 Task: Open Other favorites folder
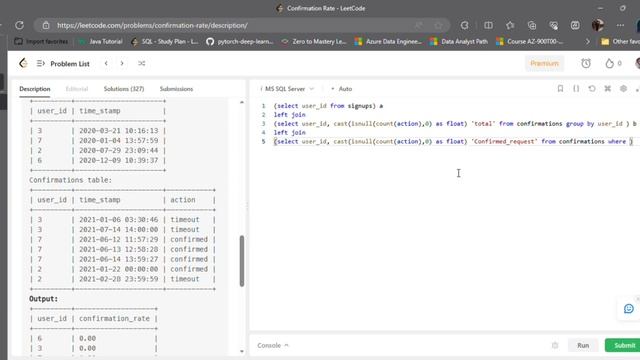620,41
